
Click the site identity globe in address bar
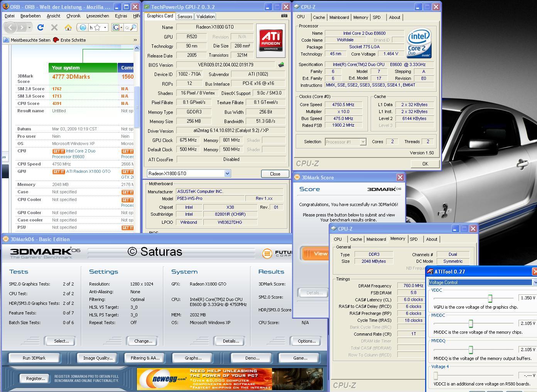83,27
